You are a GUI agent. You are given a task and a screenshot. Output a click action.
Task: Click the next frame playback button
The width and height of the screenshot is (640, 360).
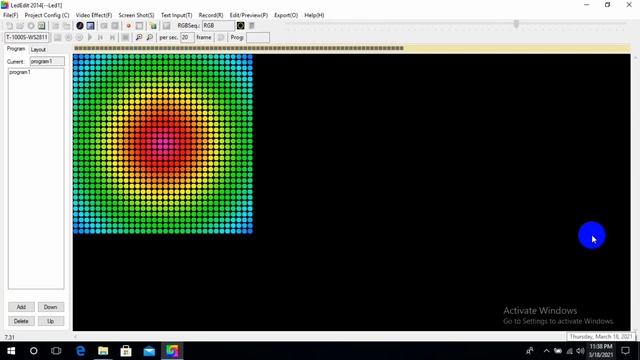[100, 38]
